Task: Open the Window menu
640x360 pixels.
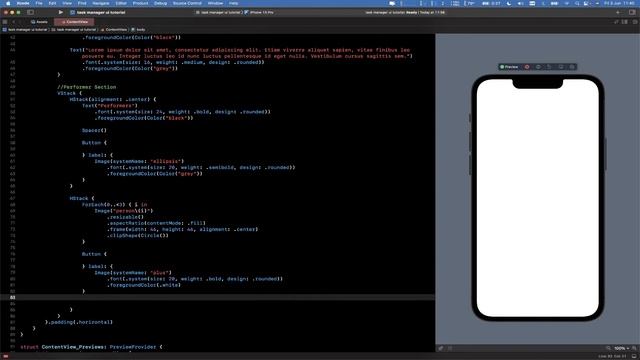Action: tap(215, 3)
